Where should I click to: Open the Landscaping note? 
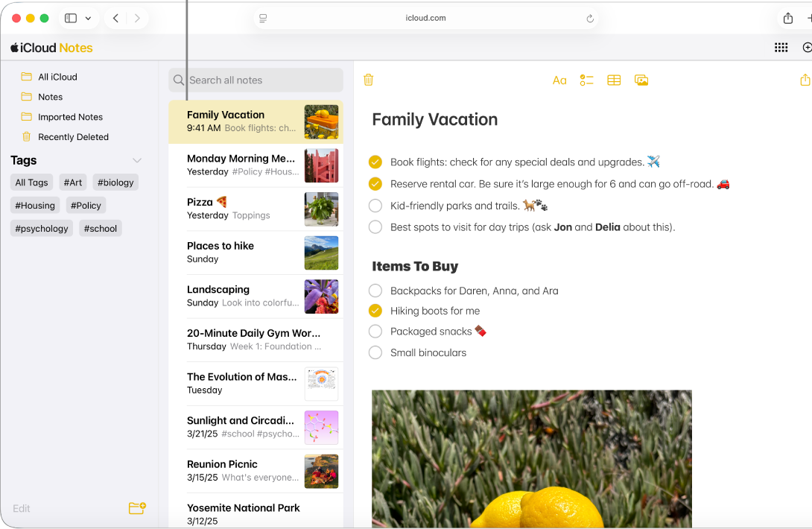pyautogui.click(x=256, y=296)
